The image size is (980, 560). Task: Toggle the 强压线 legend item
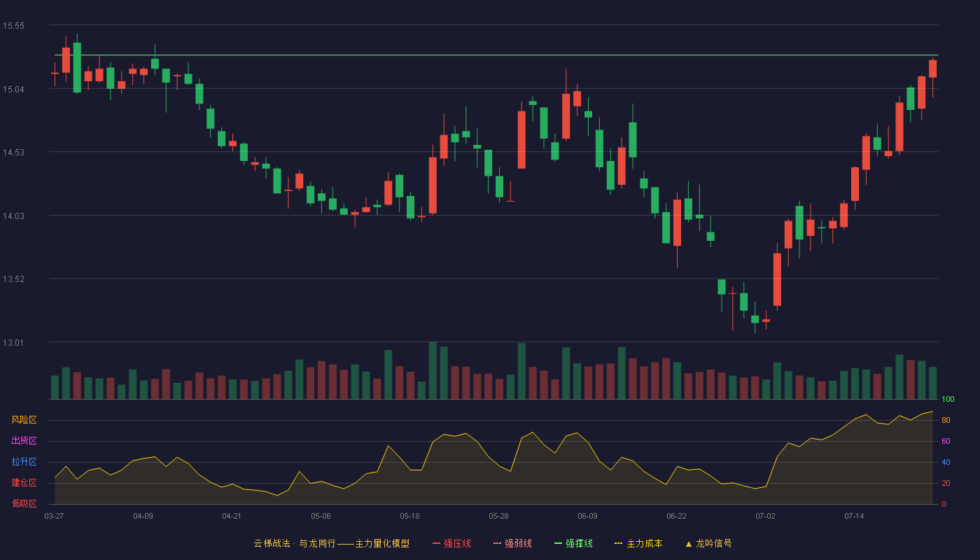click(x=451, y=543)
